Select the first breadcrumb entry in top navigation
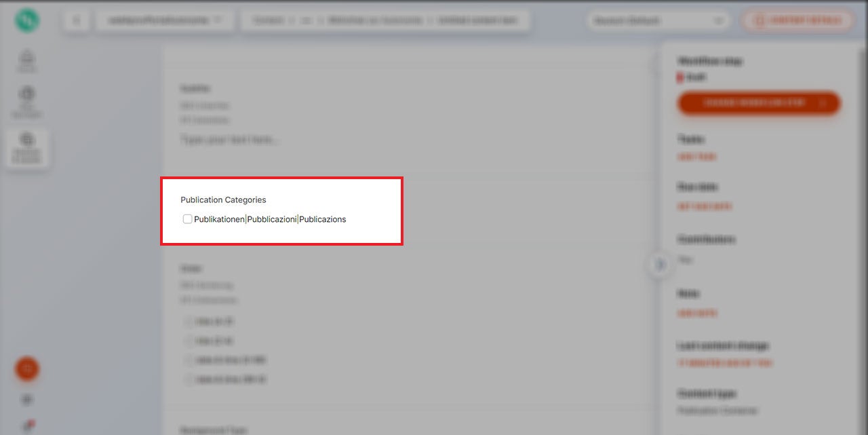868x435 pixels. (269, 20)
